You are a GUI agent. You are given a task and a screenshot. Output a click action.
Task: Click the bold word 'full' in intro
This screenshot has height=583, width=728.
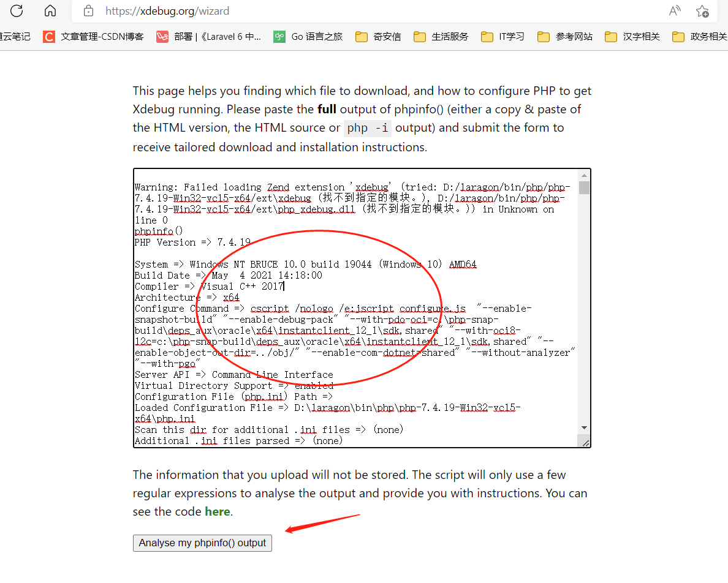click(x=327, y=110)
